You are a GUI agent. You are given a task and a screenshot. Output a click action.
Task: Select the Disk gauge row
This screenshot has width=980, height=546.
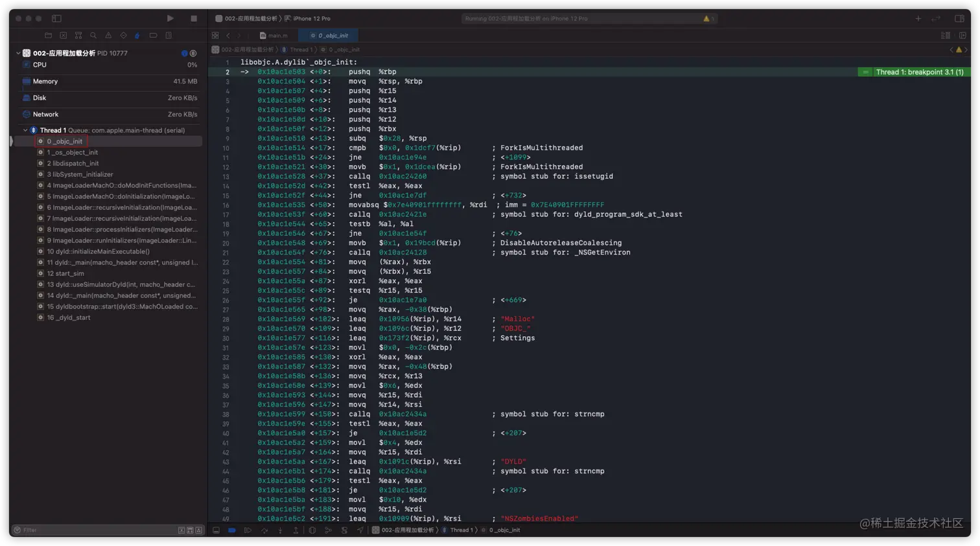coord(108,98)
